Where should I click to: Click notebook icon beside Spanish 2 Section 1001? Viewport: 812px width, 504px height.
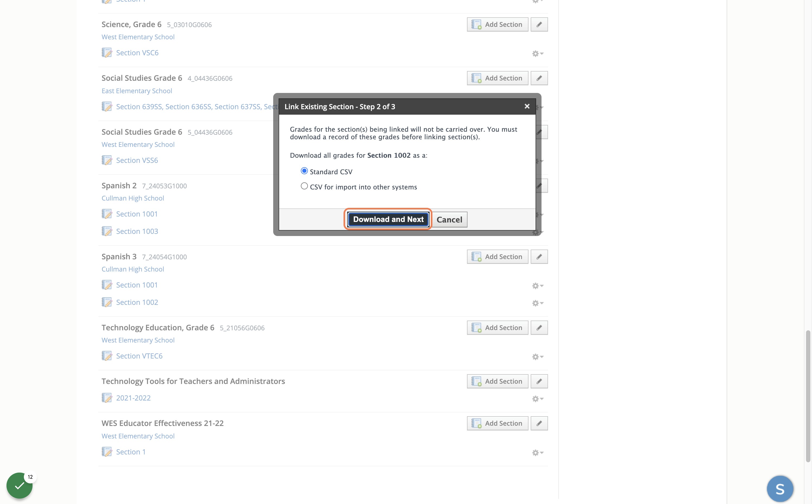point(107,214)
